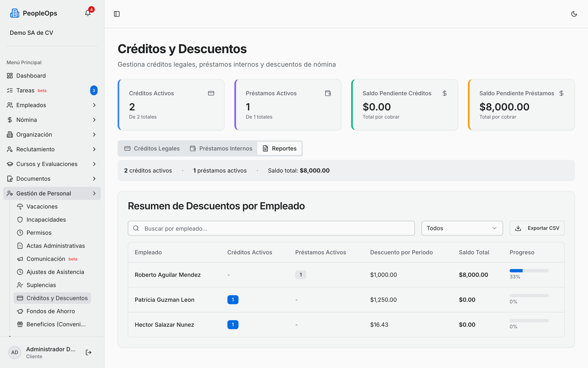Click the Documentos file-edit icon
Viewport: 588px width, 368px height.
coord(10,179)
